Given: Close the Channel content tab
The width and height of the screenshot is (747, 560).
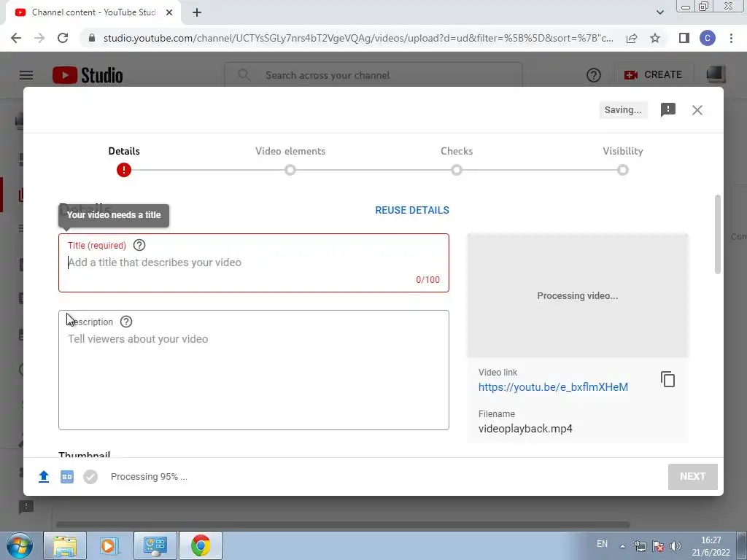Looking at the screenshot, I should tap(169, 12).
